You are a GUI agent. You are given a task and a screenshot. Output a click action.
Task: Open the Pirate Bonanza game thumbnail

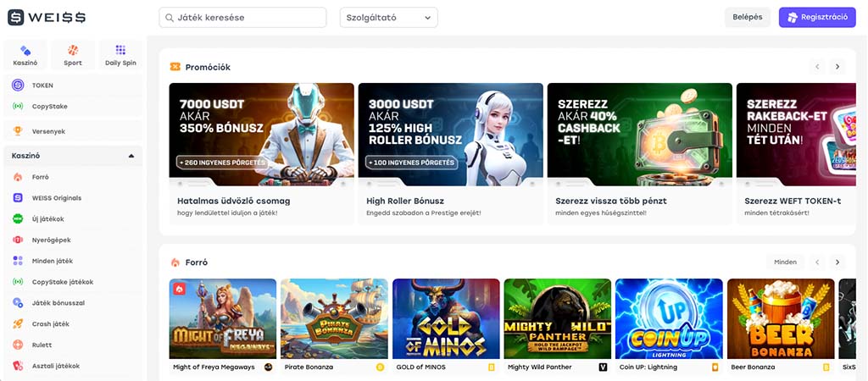(334, 318)
